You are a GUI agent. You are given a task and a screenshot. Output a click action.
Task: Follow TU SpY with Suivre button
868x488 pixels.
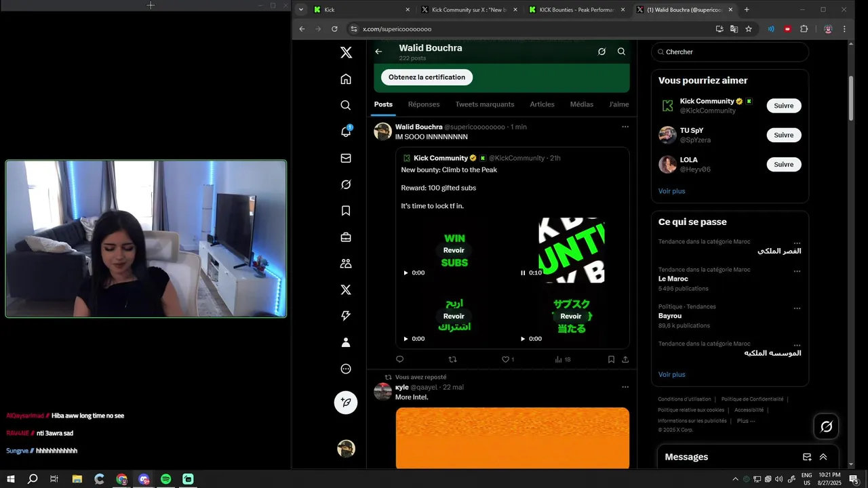coord(784,135)
